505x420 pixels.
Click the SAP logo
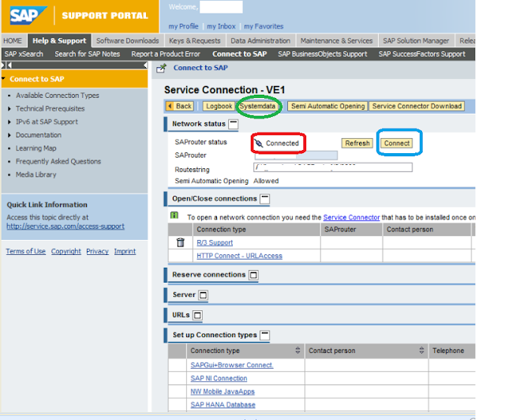coord(28,16)
